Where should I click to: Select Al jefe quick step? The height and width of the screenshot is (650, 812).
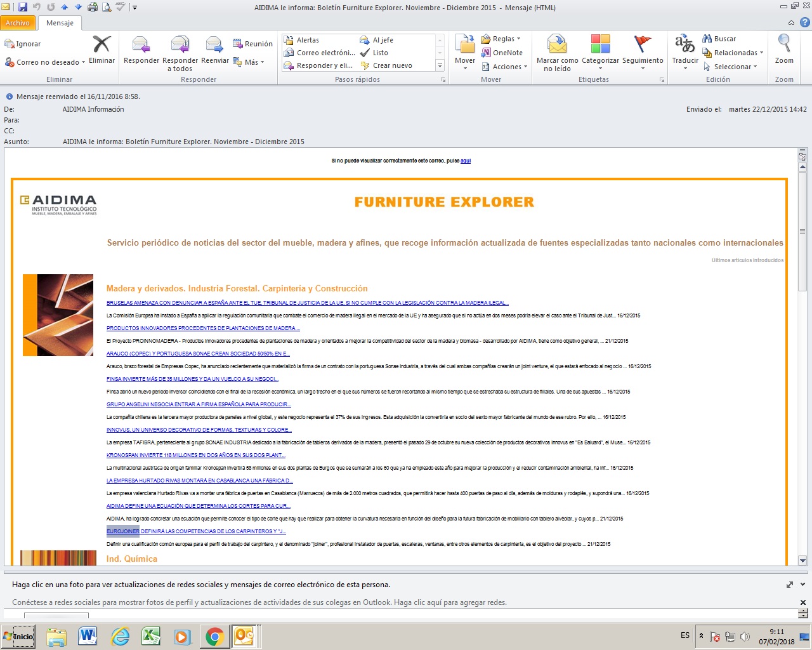coord(377,40)
